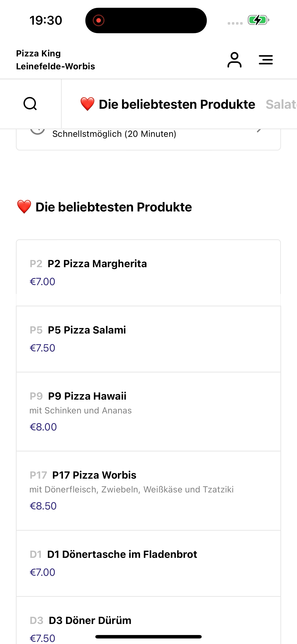Image resolution: width=297 pixels, height=644 pixels.
Task: Pick D1 Dönertasche im Fladenbrot
Action: 148,563
